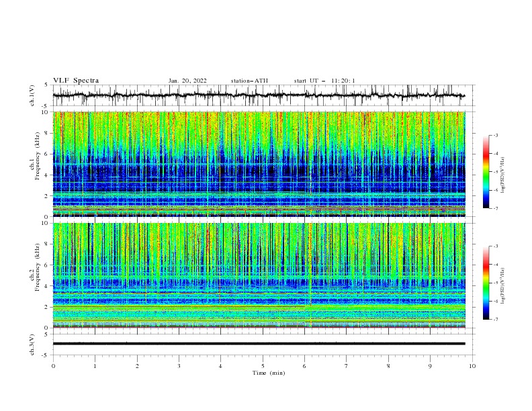Click the ch.1 spectrogram panel
The height and width of the screenshot is (411, 532).
259,164
